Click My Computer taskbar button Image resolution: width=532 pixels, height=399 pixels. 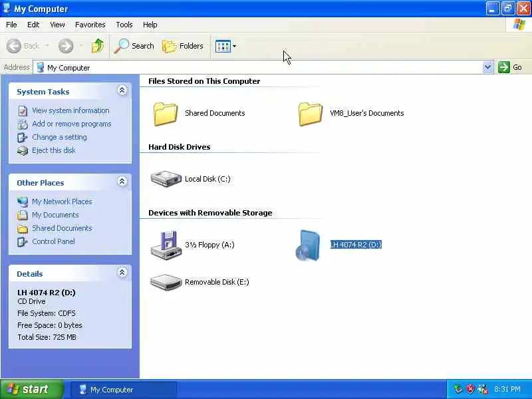click(x=124, y=390)
